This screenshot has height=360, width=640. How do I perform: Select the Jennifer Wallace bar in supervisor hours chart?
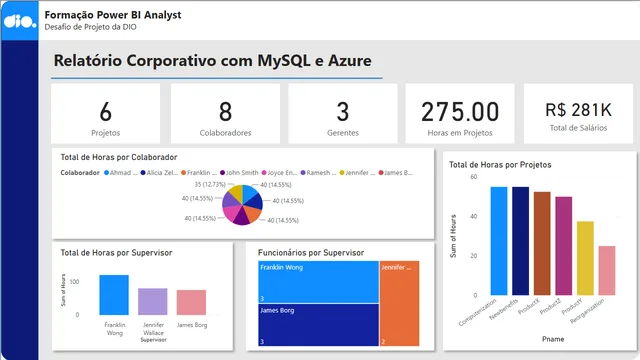[x=153, y=302]
